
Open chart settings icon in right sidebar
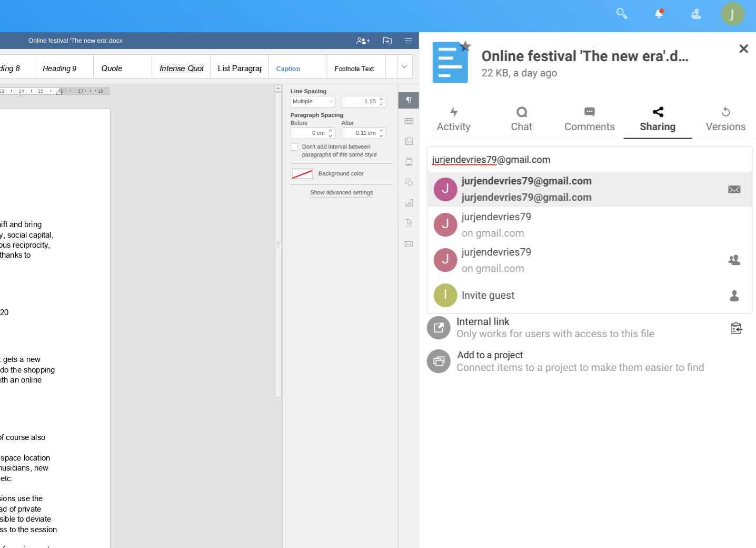point(409,203)
